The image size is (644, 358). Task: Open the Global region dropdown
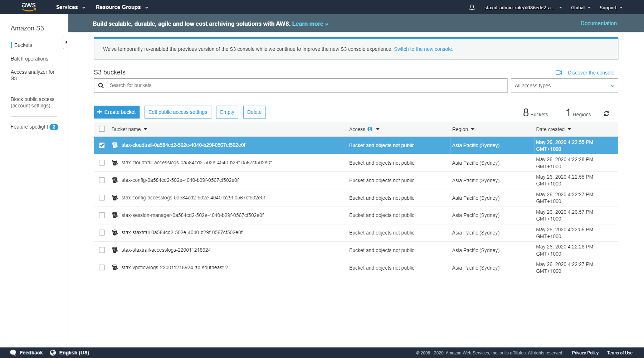(x=581, y=8)
